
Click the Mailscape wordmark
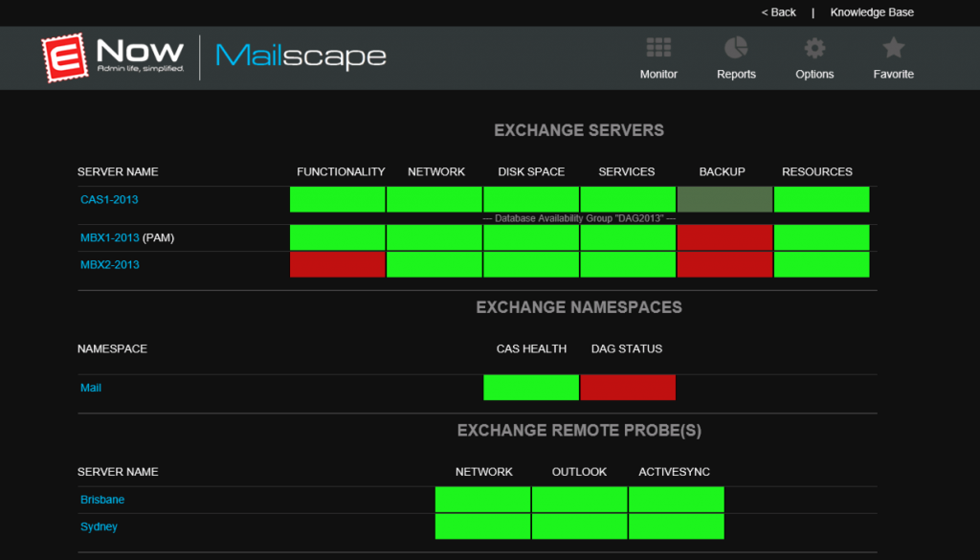click(x=300, y=56)
